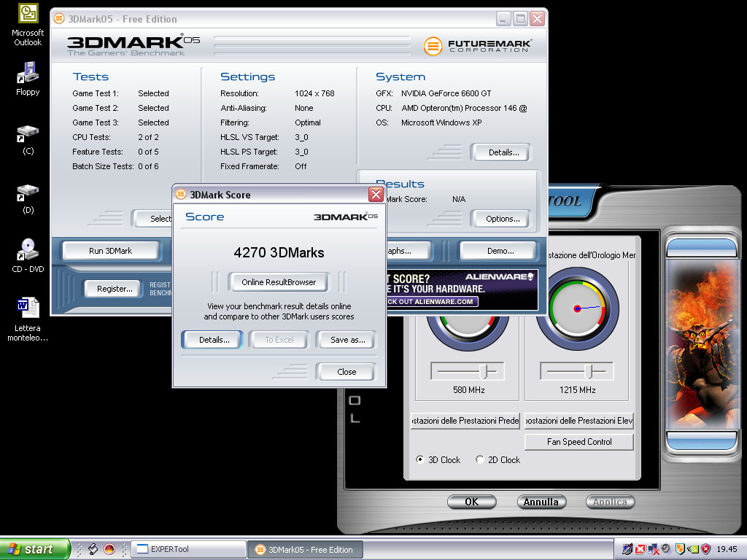Click the small square icon left of EXPERTool panel
747x560 pixels.
point(355,400)
